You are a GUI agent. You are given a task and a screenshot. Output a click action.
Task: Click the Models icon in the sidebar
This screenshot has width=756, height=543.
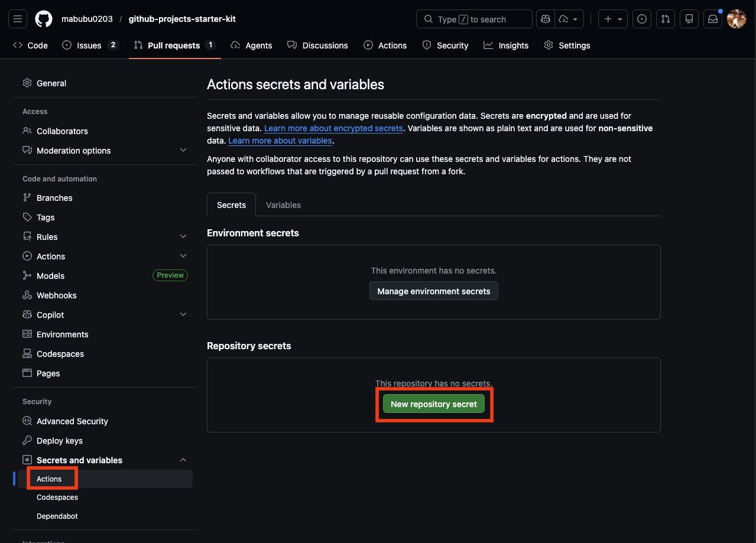click(27, 276)
